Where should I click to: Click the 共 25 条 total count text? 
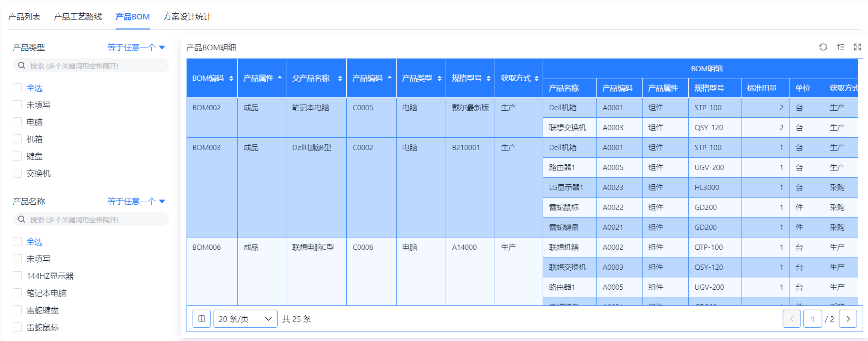point(297,319)
